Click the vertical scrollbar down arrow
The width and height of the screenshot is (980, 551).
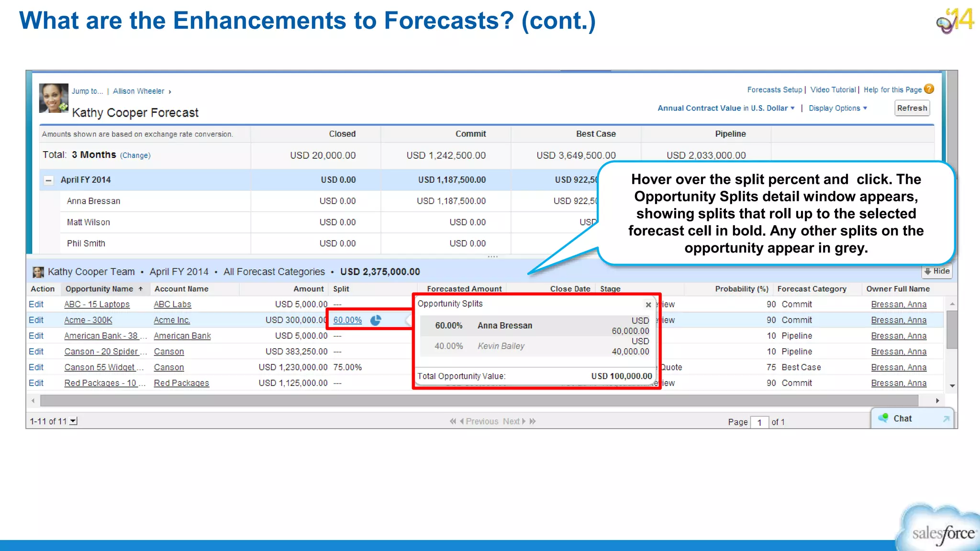point(952,386)
